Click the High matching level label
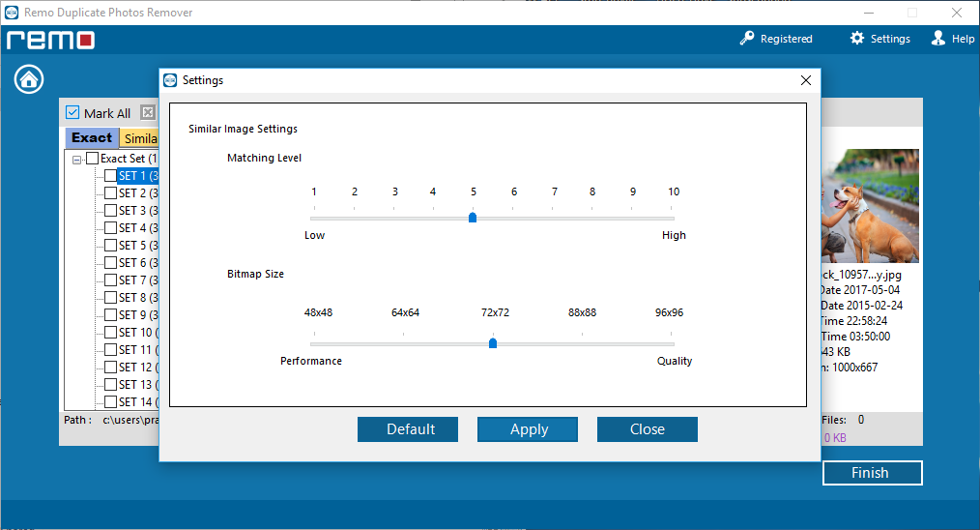The height and width of the screenshot is (530, 980). click(x=674, y=235)
